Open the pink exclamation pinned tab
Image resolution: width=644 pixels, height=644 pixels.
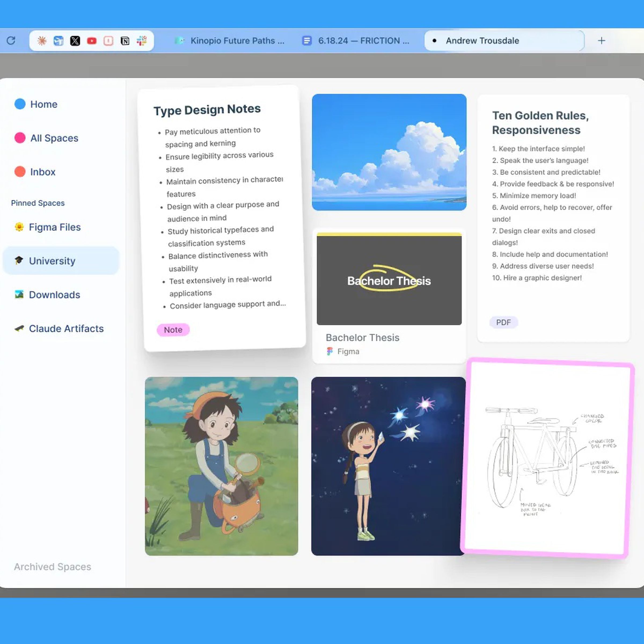(108, 41)
